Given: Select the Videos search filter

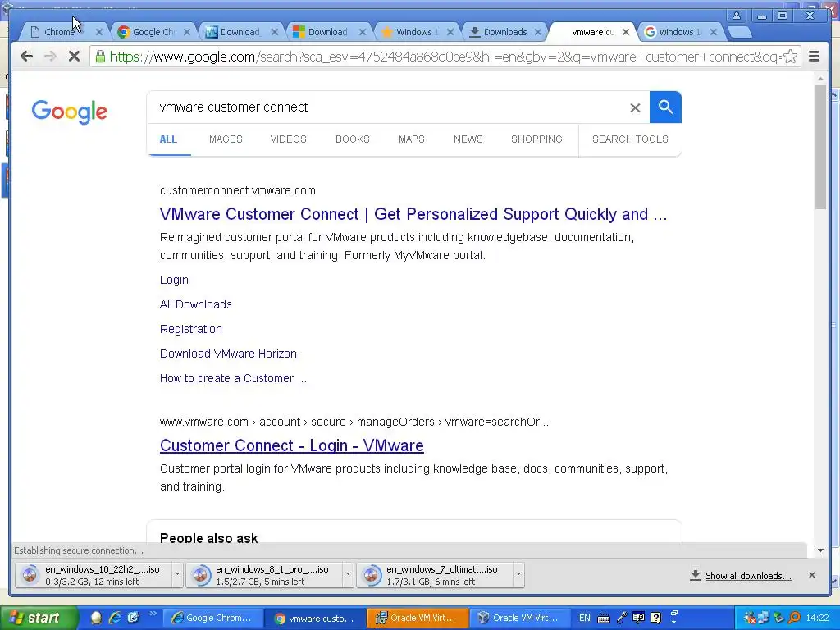Looking at the screenshot, I should pos(288,139).
